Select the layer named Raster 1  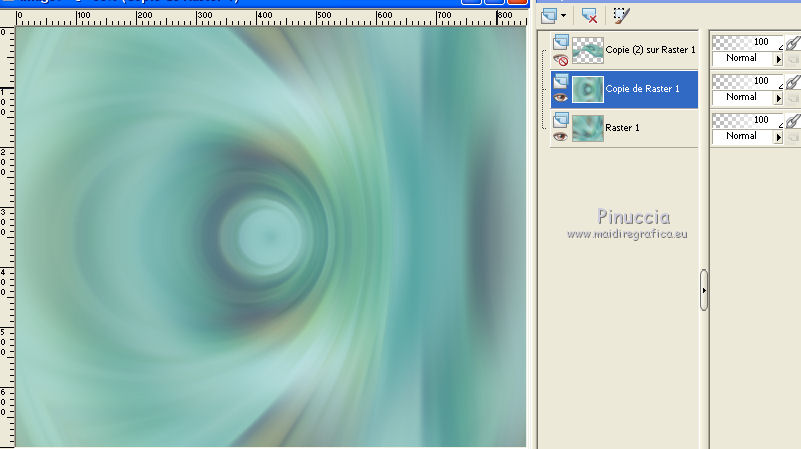[622, 128]
